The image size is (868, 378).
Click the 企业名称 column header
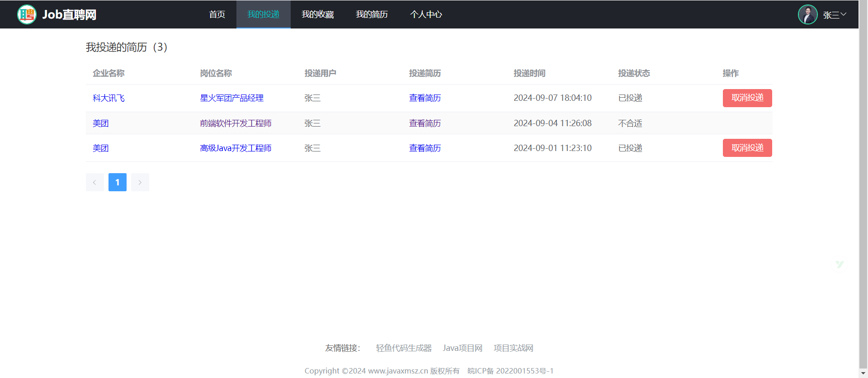108,73
